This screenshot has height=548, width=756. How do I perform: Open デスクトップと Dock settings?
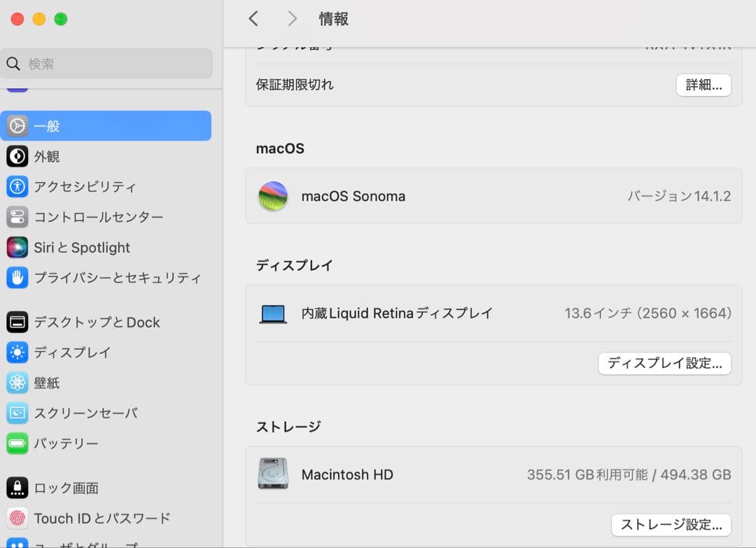pyautogui.click(x=17, y=322)
